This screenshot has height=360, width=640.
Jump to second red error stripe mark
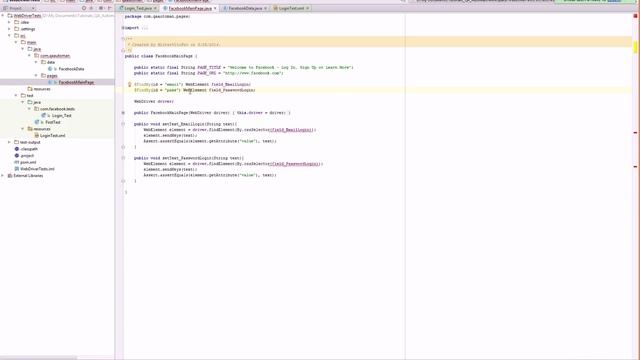pos(636,167)
